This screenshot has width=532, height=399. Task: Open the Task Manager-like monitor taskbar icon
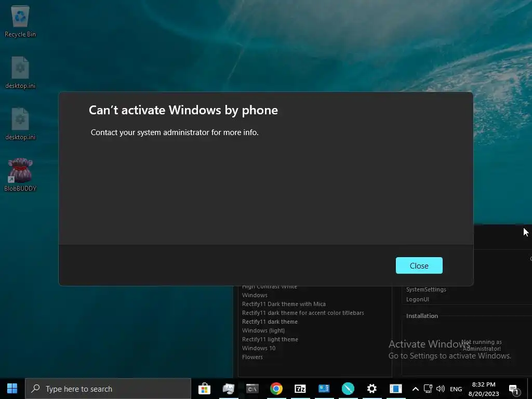tap(229, 389)
